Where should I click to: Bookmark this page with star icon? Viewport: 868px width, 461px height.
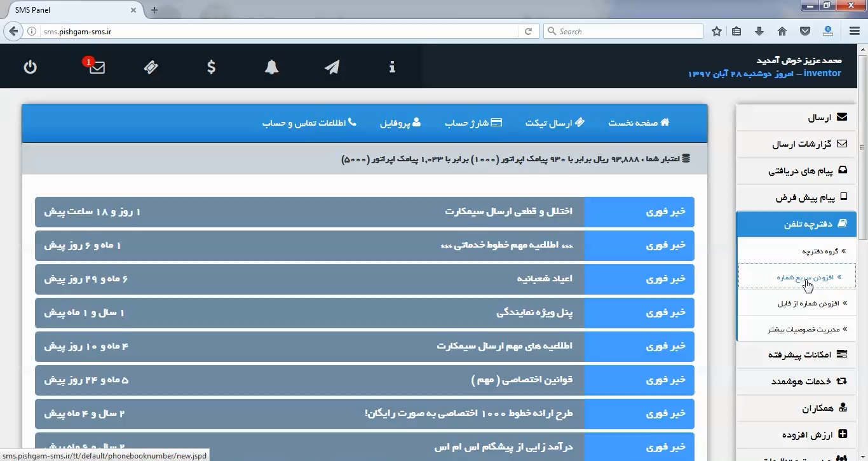point(717,31)
